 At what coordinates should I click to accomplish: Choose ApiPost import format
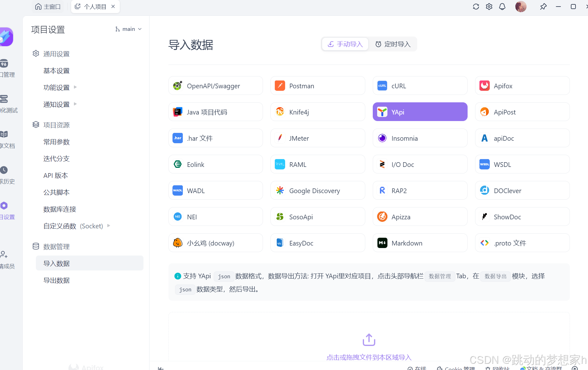pos(522,112)
